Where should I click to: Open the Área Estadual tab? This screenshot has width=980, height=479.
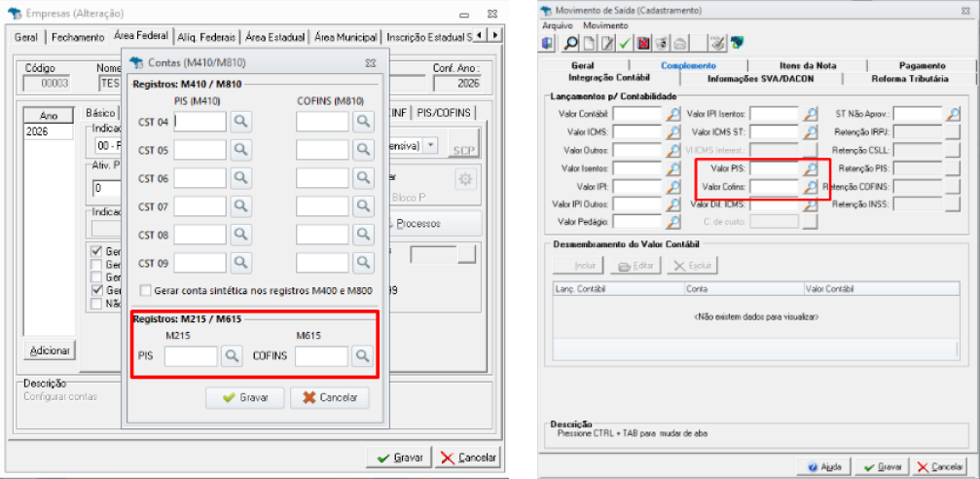[275, 37]
